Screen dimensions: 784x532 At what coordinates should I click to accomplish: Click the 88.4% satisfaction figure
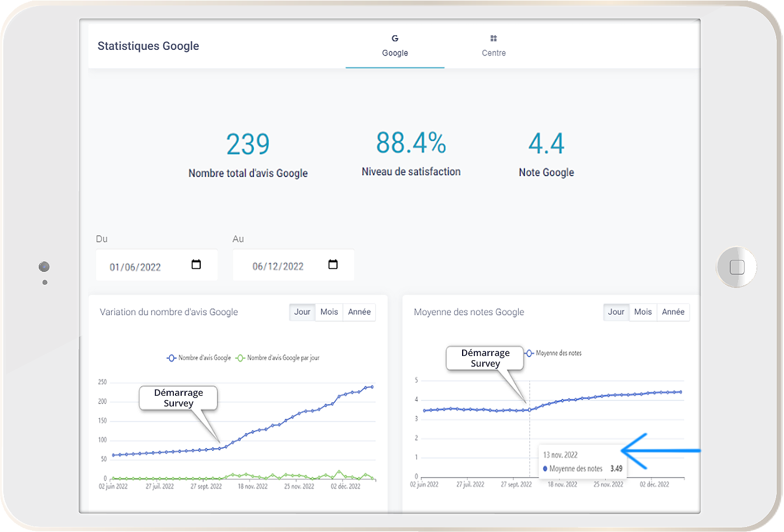411,142
